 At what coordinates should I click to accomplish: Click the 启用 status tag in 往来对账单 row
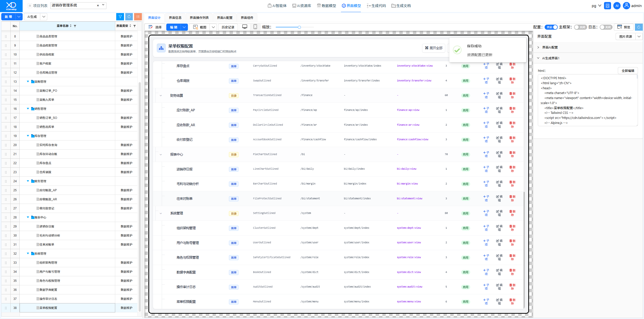click(466, 199)
